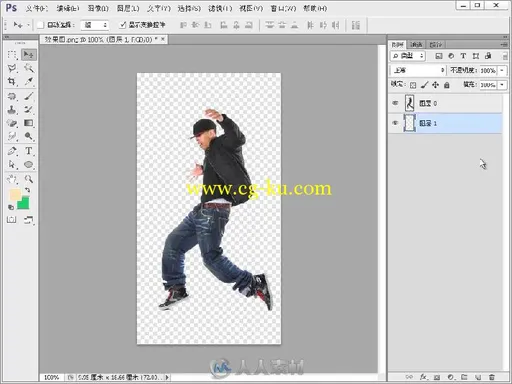Switch to the Channels tab
The image size is (512, 384).
pos(416,44)
